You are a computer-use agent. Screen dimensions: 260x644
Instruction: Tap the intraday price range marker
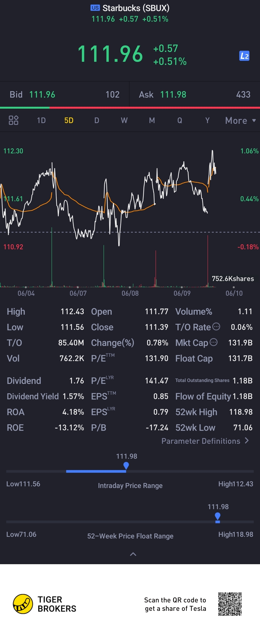point(126,465)
